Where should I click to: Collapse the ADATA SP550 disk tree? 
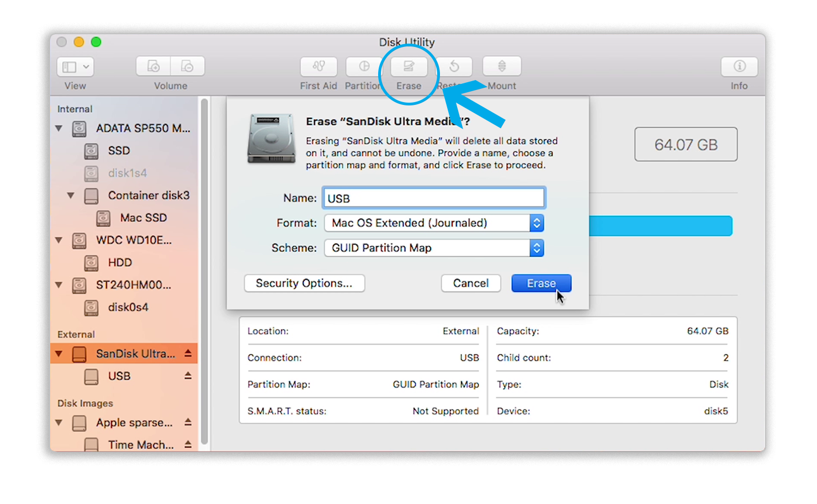(59, 129)
